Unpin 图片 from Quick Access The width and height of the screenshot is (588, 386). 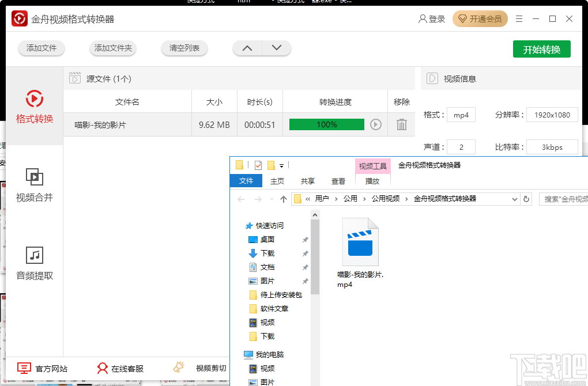tap(305, 281)
